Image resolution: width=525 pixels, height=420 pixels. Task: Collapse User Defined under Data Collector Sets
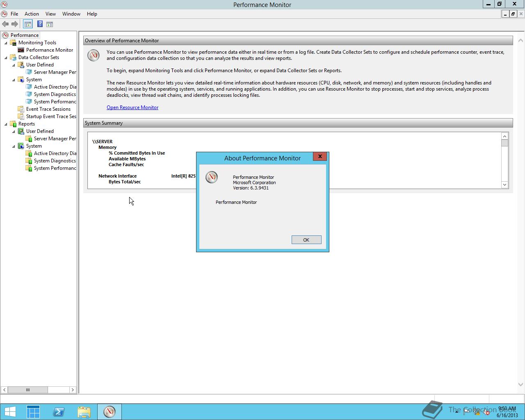point(14,65)
